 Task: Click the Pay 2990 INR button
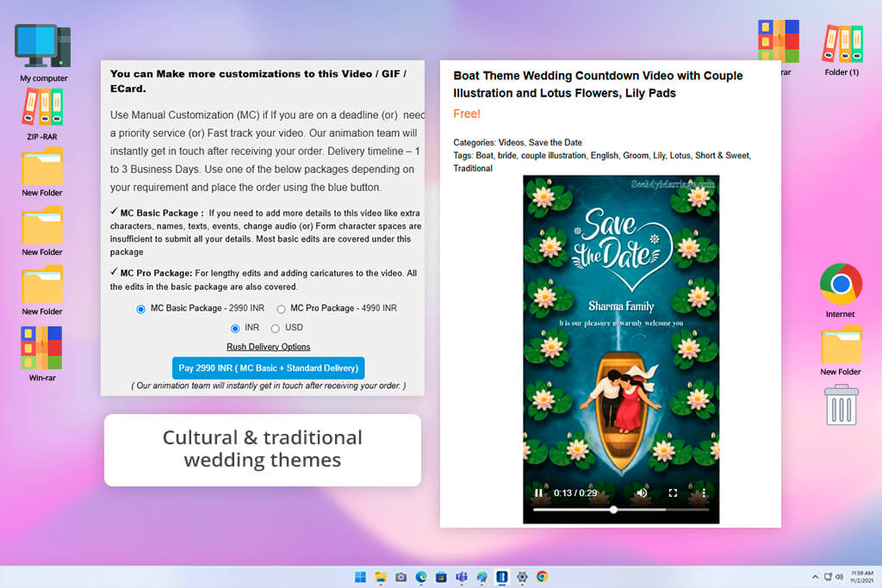pos(269,368)
